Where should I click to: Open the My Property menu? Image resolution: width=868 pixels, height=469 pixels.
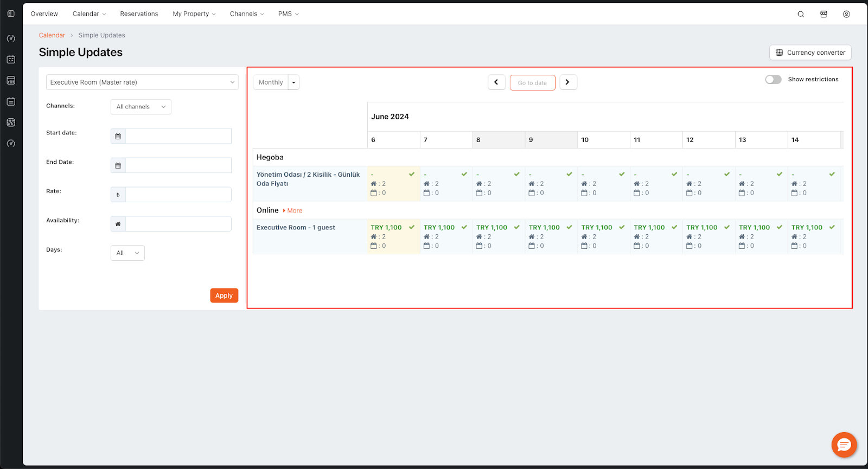(194, 14)
